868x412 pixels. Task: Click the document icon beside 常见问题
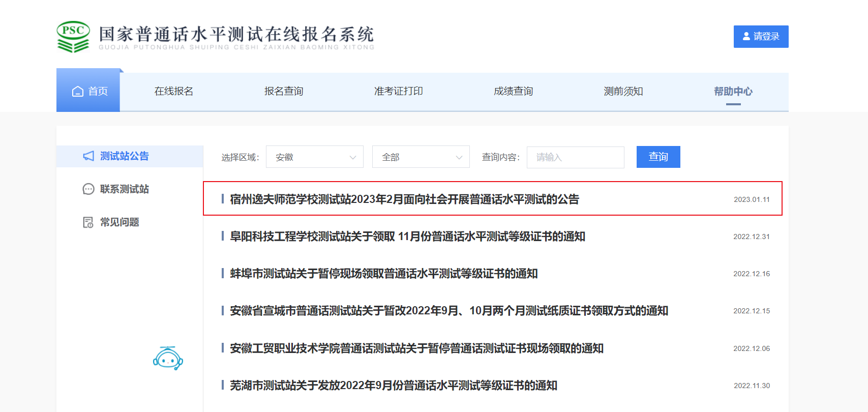(88, 222)
